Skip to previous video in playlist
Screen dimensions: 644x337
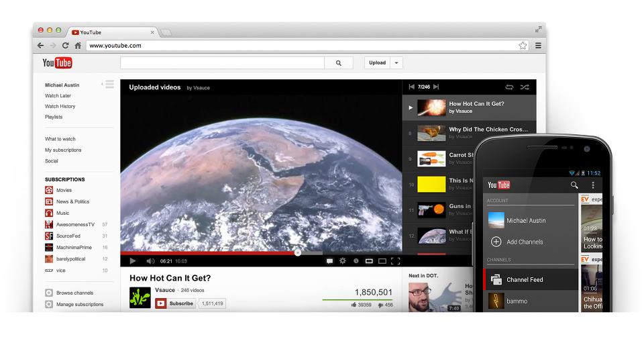(x=411, y=87)
